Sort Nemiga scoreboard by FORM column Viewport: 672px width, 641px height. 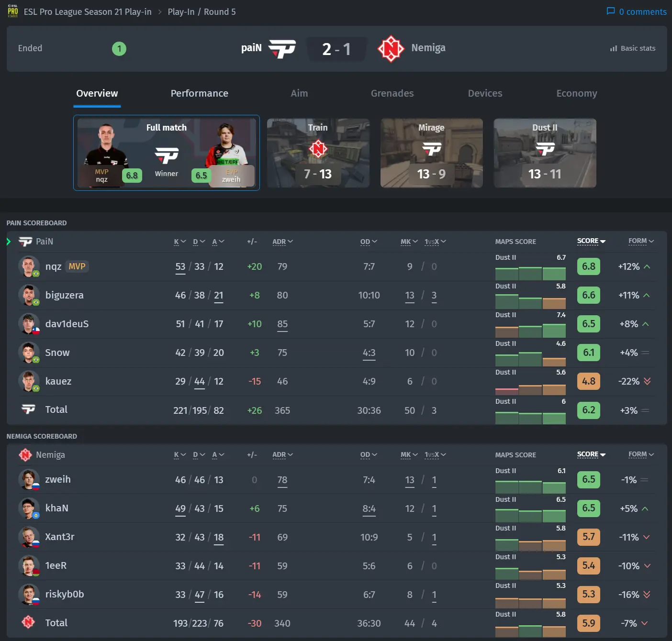(x=641, y=454)
